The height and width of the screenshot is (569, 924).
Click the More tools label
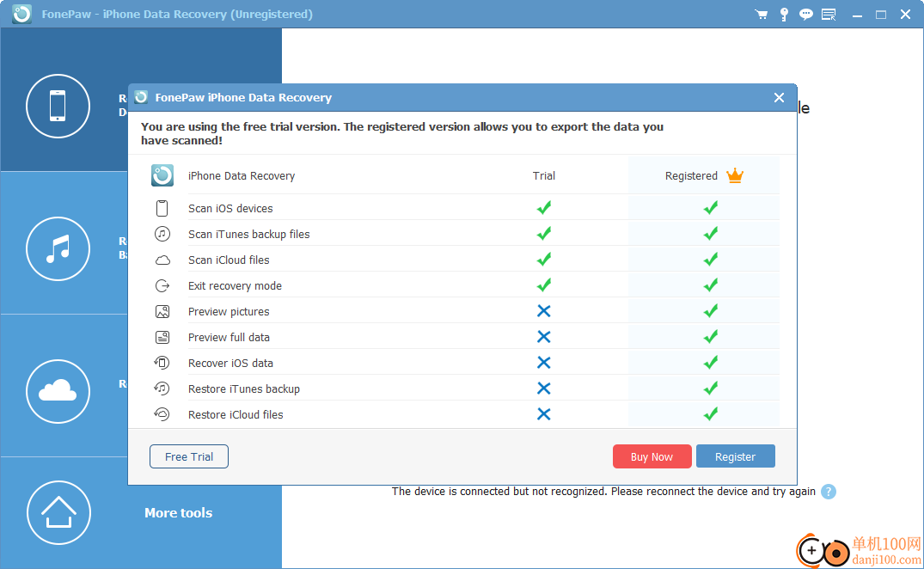179,512
